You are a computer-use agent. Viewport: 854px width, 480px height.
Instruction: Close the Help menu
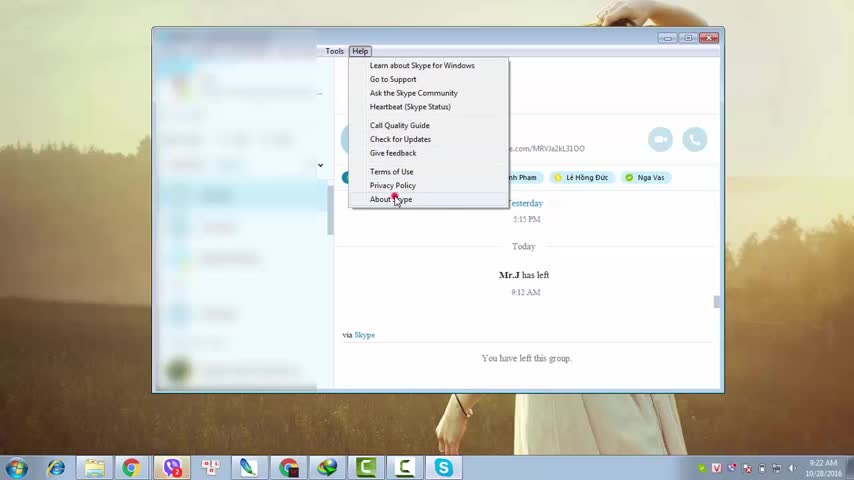pos(360,51)
